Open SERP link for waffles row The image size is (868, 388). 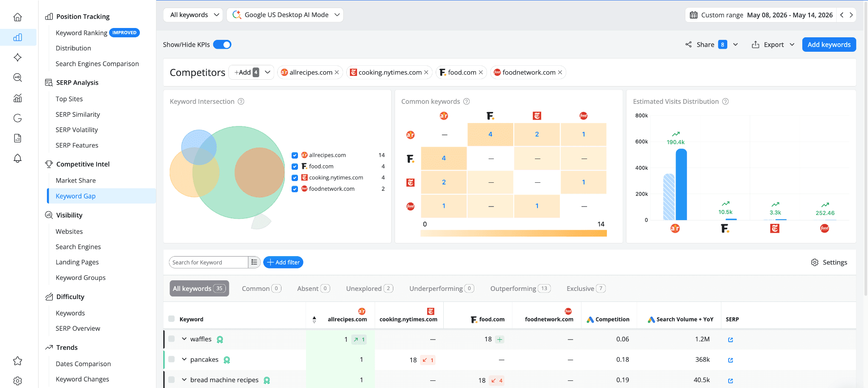click(730, 340)
